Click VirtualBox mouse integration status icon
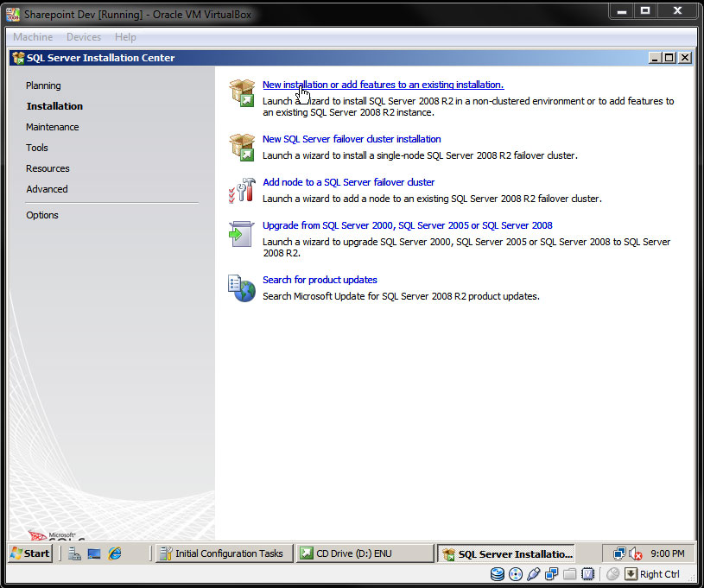The image size is (704, 588). (612, 574)
